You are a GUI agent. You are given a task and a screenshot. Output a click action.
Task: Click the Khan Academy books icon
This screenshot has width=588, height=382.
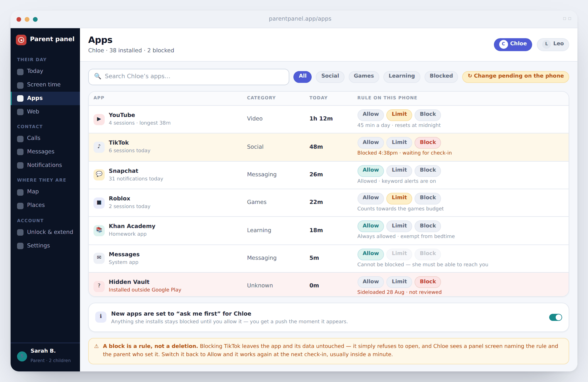[x=99, y=230]
